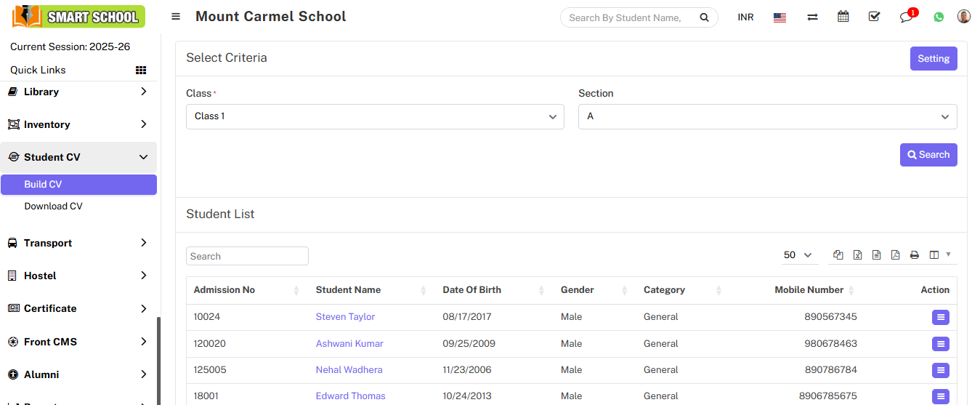
Task: Click the switch session arrows icon
Action: (x=812, y=17)
